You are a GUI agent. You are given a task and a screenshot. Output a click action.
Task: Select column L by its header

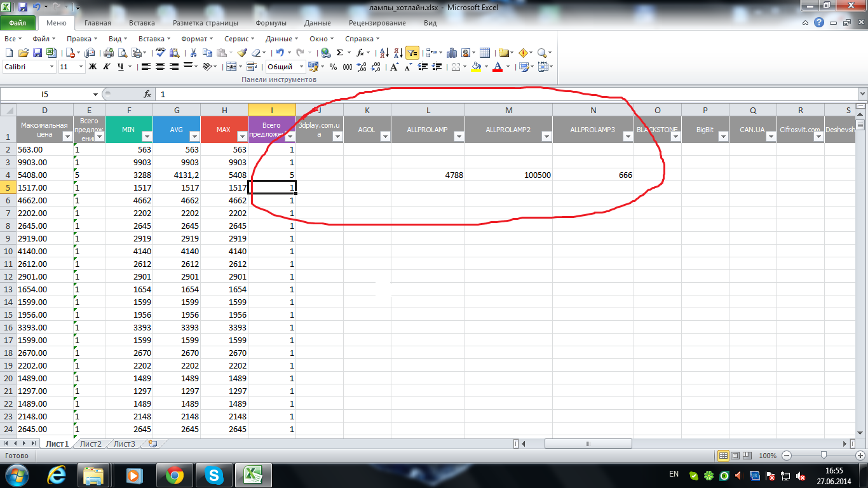428,111
